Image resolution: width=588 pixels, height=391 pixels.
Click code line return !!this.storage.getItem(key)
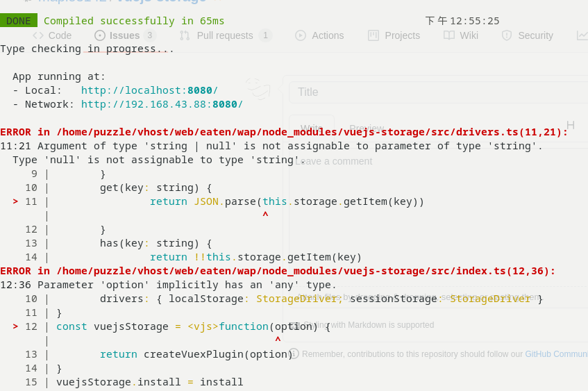point(255,257)
